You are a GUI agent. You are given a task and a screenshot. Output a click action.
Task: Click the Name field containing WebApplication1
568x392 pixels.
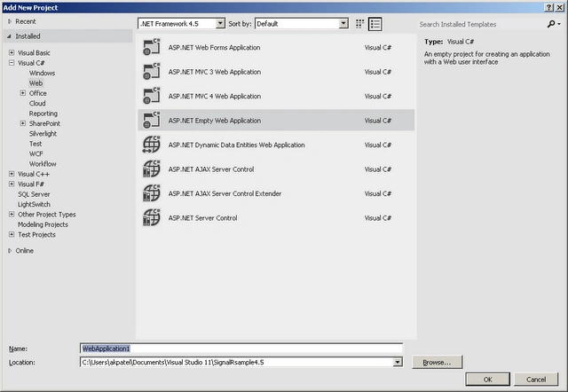click(x=241, y=349)
